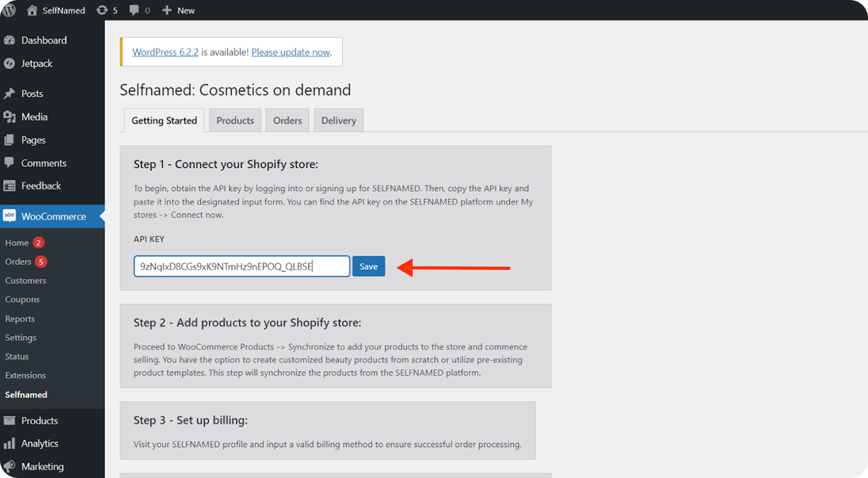868x478 pixels.
Task: Click the Media icon in sidebar
Action: [9, 116]
